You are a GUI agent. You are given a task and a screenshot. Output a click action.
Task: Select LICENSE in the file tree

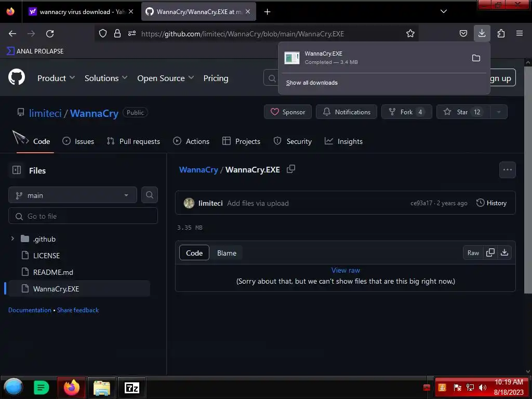tap(46, 255)
